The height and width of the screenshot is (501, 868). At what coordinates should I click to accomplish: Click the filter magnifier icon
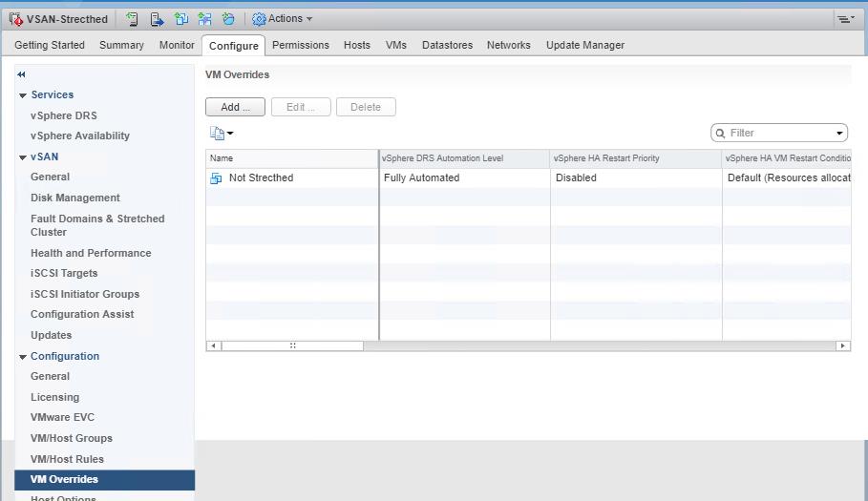pyautogui.click(x=720, y=134)
